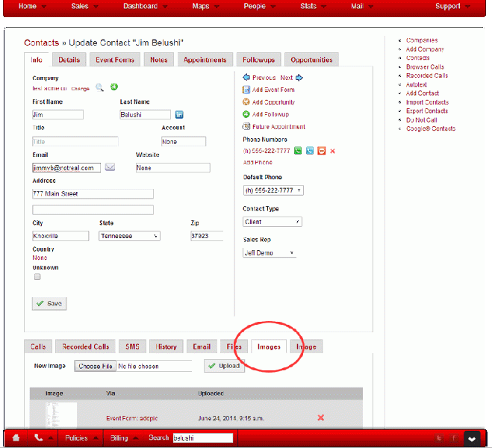492x448 pixels.
Task: Click the green plus icon next to company
Action: 114,87
